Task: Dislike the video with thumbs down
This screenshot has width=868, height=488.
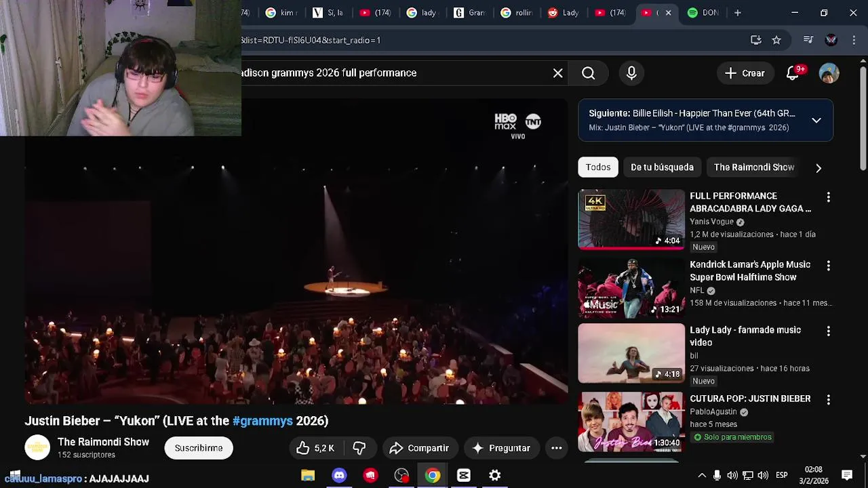Action: (x=359, y=448)
